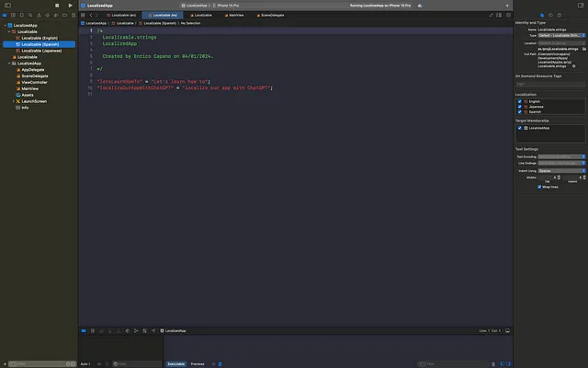
Task: Toggle breakpoints activation in debug bar
Action: pyautogui.click(x=84, y=331)
